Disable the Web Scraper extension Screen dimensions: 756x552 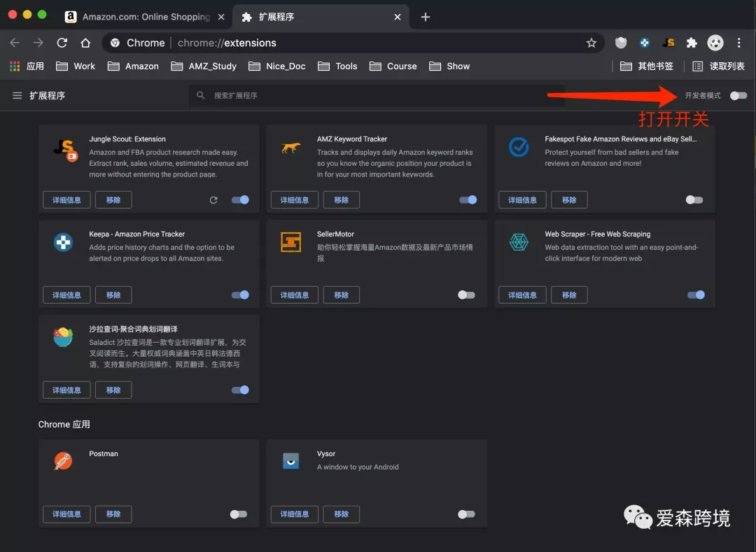click(696, 295)
